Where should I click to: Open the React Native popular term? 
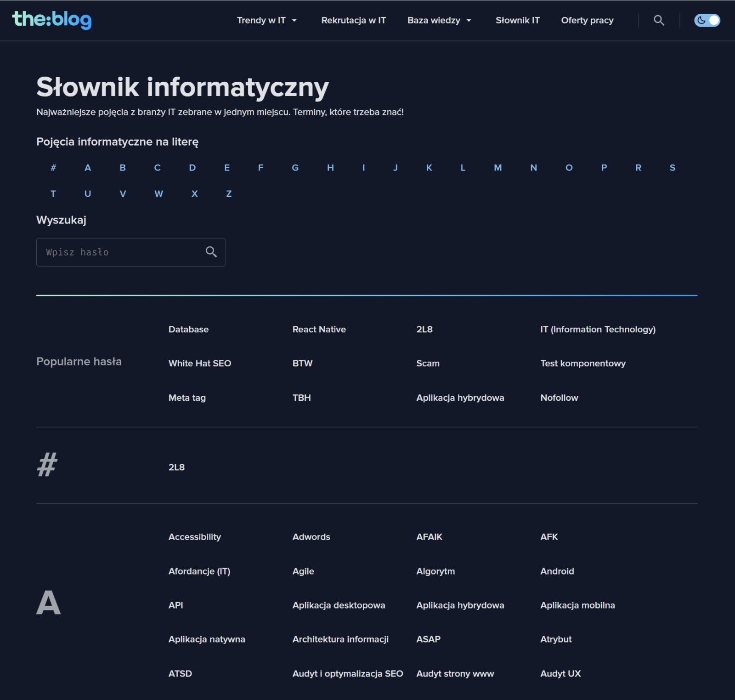pyautogui.click(x=319, y=329)
